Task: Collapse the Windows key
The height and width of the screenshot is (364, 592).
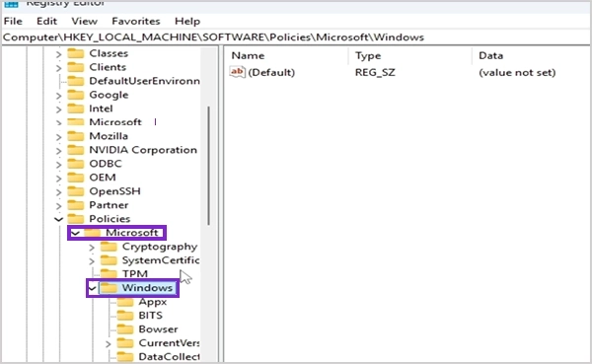Action: (x=92, y=288)
